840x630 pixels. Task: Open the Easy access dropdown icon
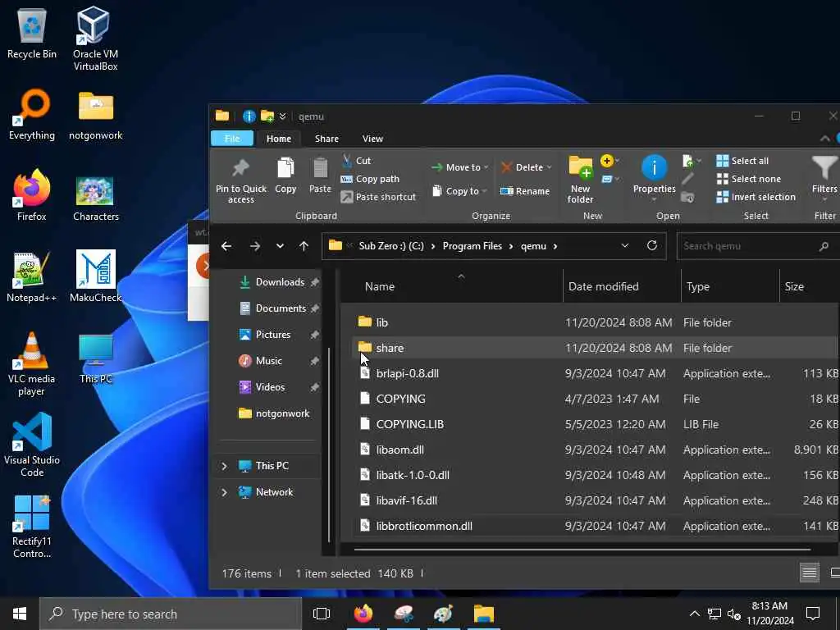click(x=609, y=179)
